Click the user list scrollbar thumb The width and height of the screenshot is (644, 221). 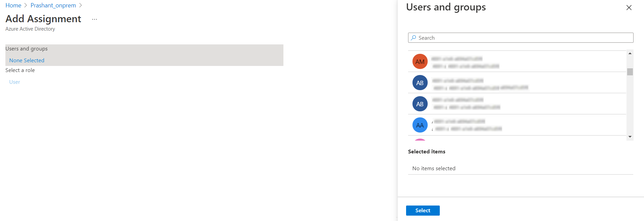pyautogui.click(x=630, y=72)
